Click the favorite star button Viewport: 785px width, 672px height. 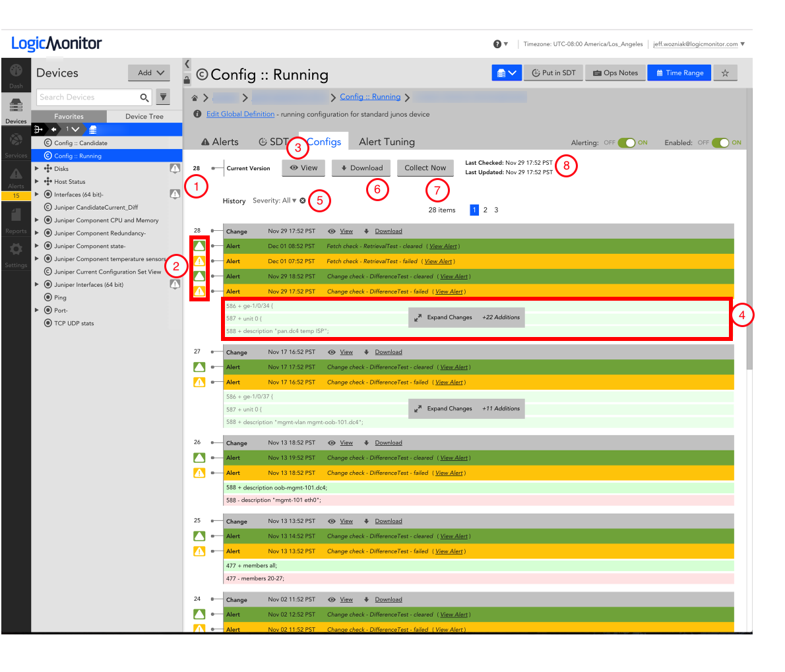click(725, 73)
